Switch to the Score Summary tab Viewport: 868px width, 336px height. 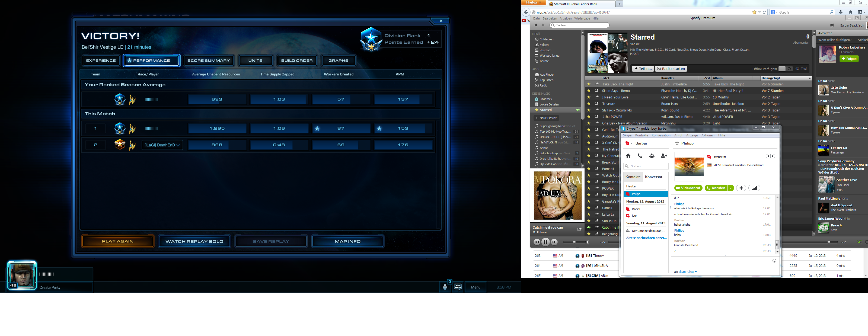pos(209,61)
